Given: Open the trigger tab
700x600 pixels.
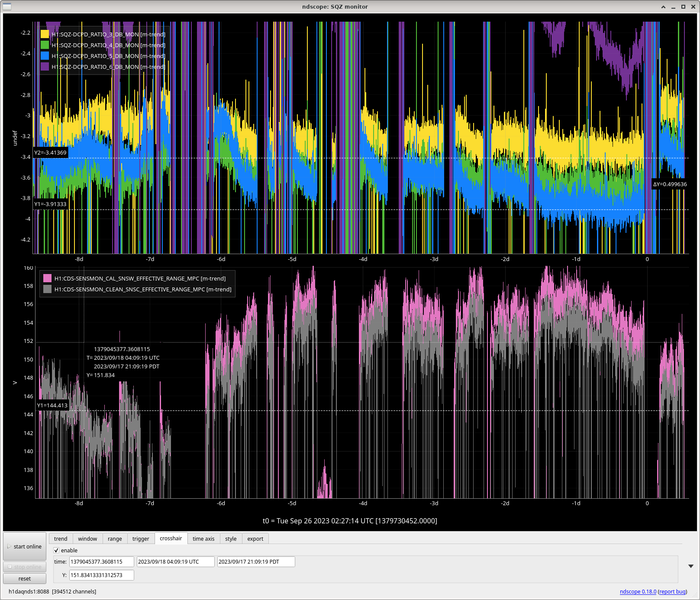Looking at the screenshot, I should [141, 539].
